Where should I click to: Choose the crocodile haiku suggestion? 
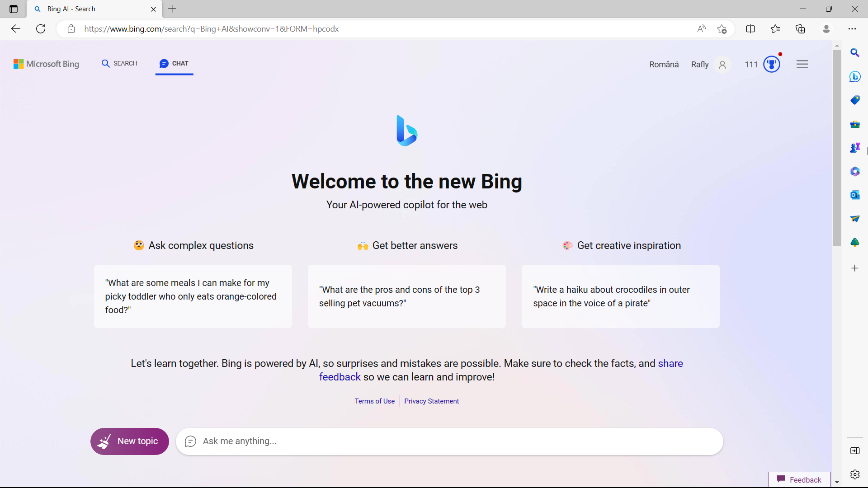621,296
